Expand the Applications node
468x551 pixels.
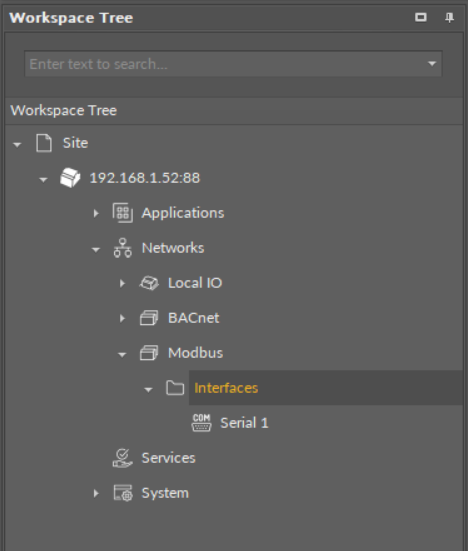(96, 213)
